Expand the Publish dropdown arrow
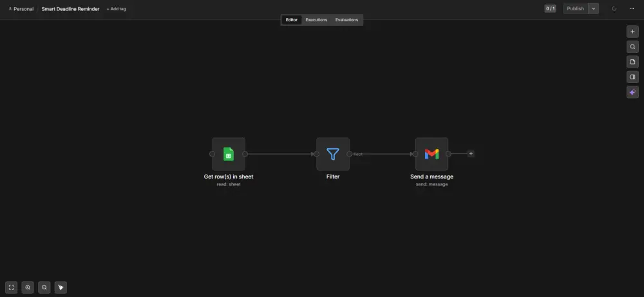Image resolution: width=644 pixels, height=297 pixels. pos(594,8)
